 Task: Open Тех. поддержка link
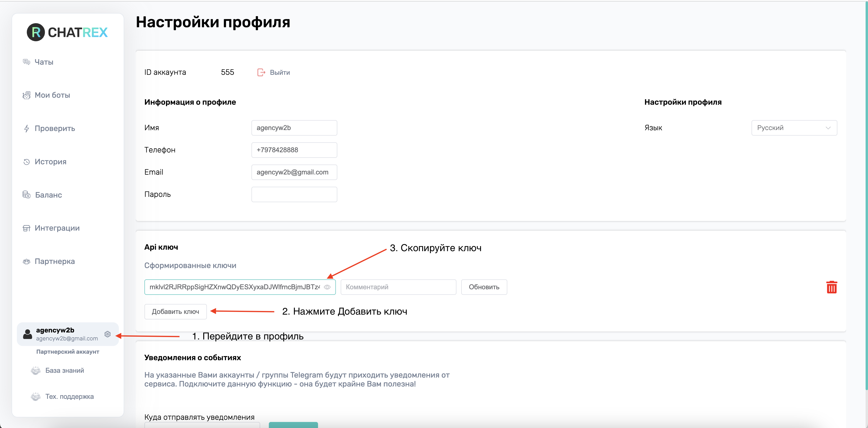click(69, 397)
